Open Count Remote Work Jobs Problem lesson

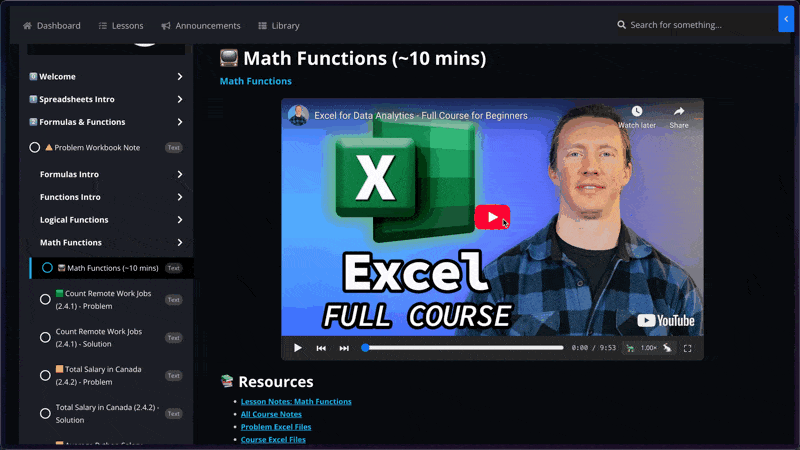[103, 299]
